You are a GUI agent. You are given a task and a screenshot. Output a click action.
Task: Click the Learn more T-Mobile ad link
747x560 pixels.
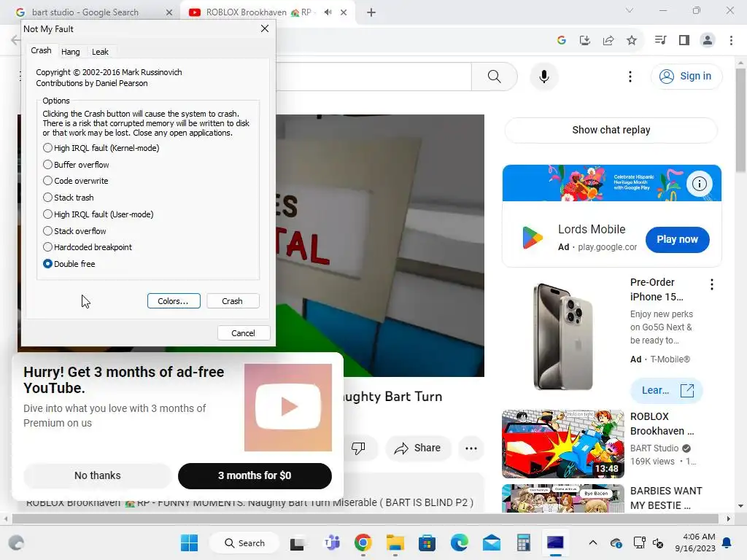pos(666,391)
